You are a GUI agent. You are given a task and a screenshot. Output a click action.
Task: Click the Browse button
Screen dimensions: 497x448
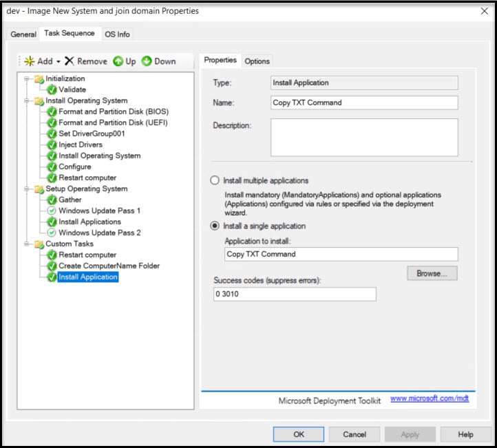(x=432, y=273)
